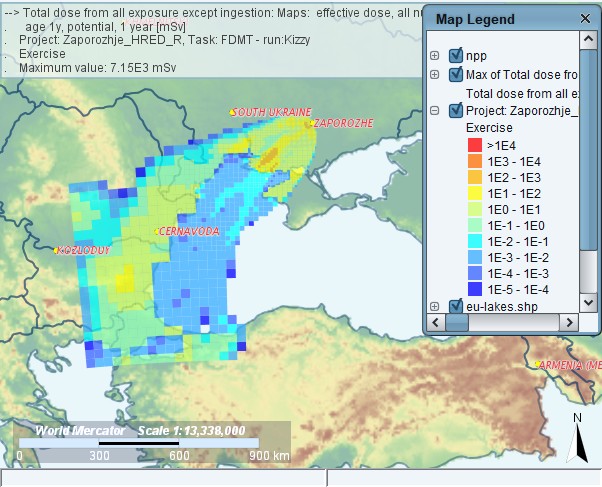The width and height of the screenshot is (602, 487).
Task: Uncheck the Max of Total dose layer
Action: (x=456, y=74)
